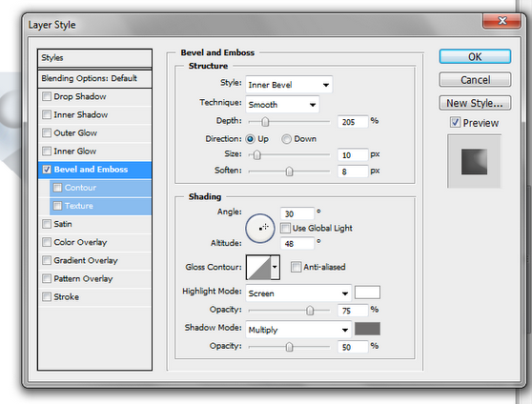
Task: Uncheck the Preview checkbox
Action: click(455, 123)
